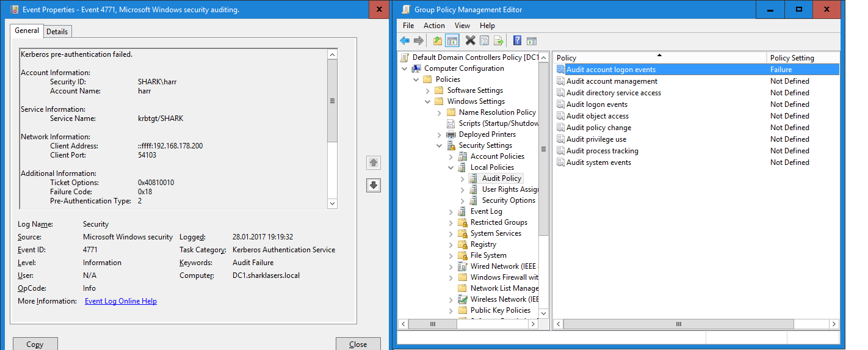Open the Action menu
868x350 pixels.
(x=434, y=26)
